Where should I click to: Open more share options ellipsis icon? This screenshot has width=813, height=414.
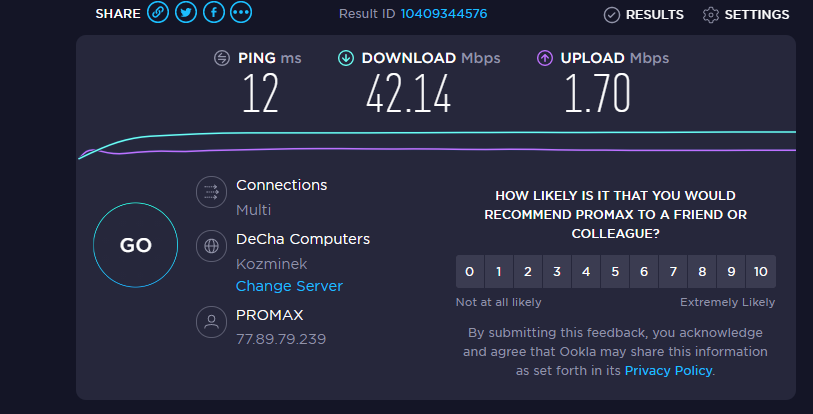(241, 12)
